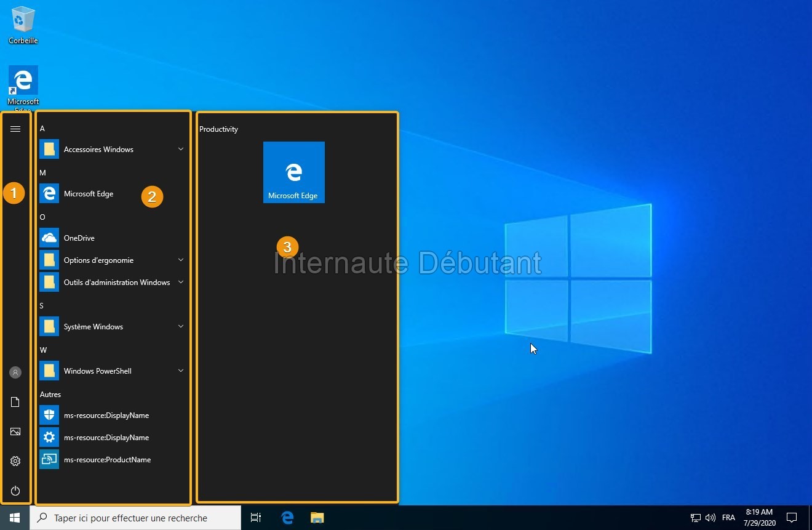
Task: Click the Windows Start button
Action: [x=15, y=518]
